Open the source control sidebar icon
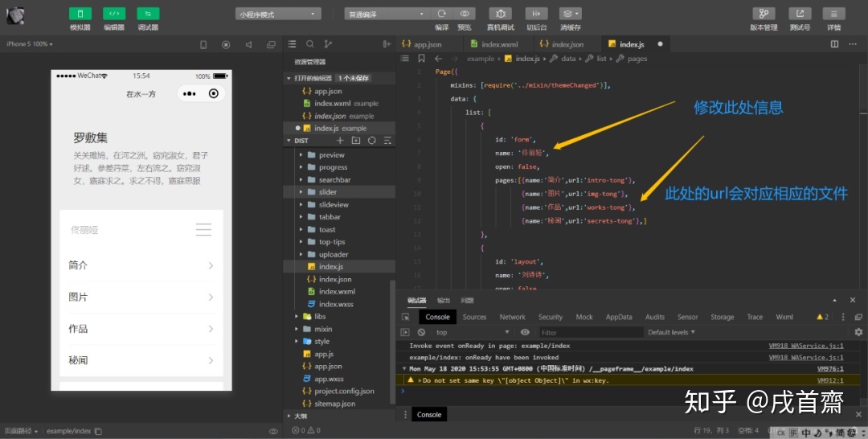This screenshot has height=439, width=868. pos(328,44)
